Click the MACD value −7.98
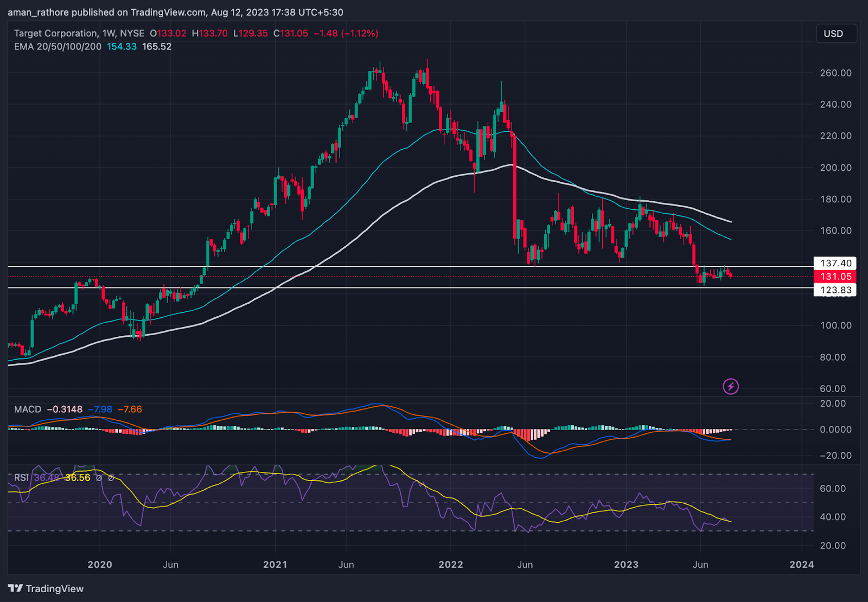The image size is (868, 602). (100, 409)
